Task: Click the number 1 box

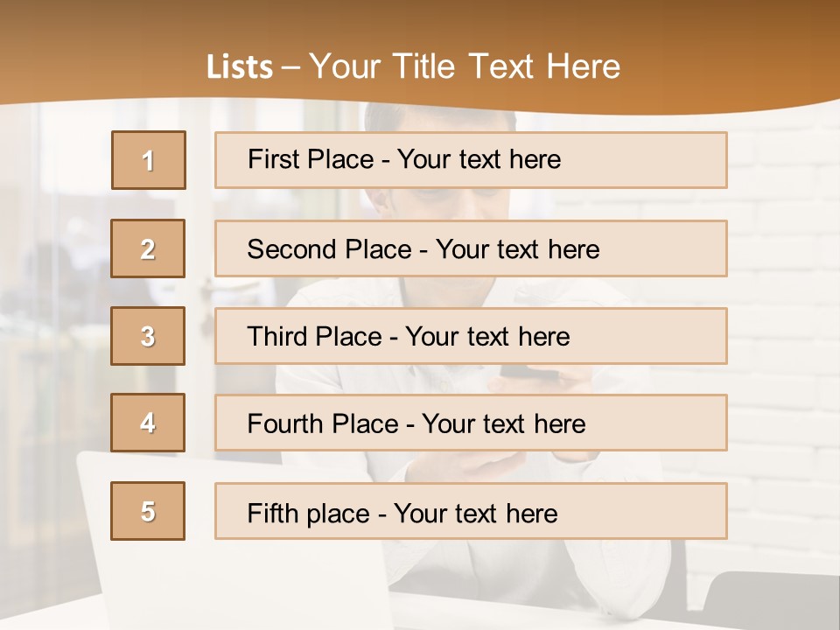Action: (x=149, y=160)
